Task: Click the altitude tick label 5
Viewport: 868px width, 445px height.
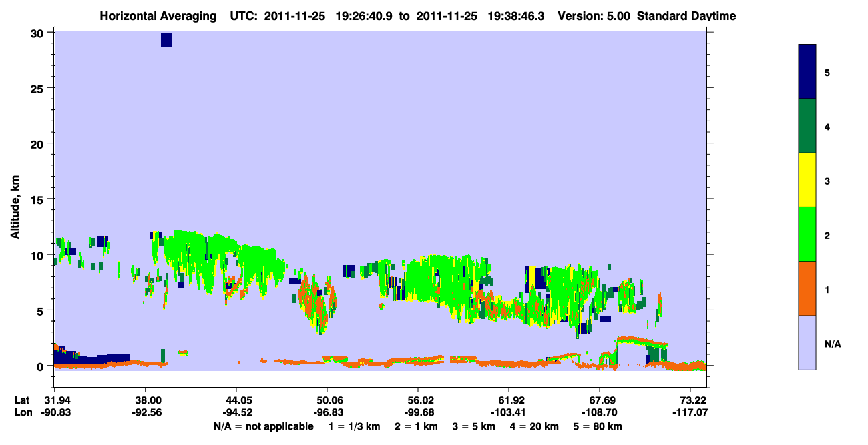Action: tap(41, 310)
